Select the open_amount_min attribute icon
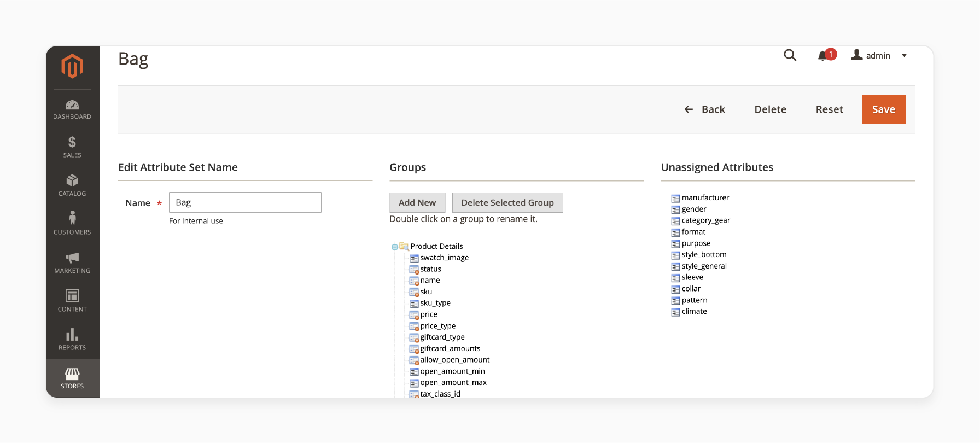Screen dimensions: 980x443 click(x=414, y=372)
